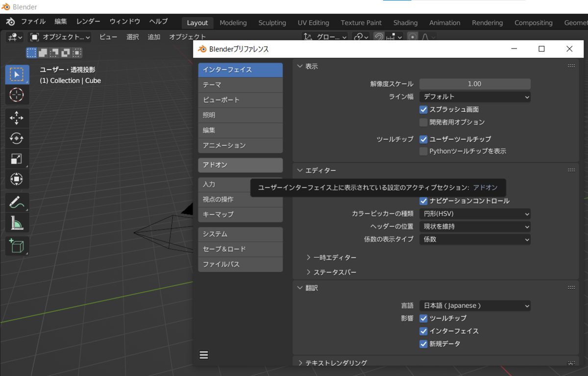Collapse the 翻訳 panel
The height and width of the screenshot is (376, 588).
[x=300, y=288]
